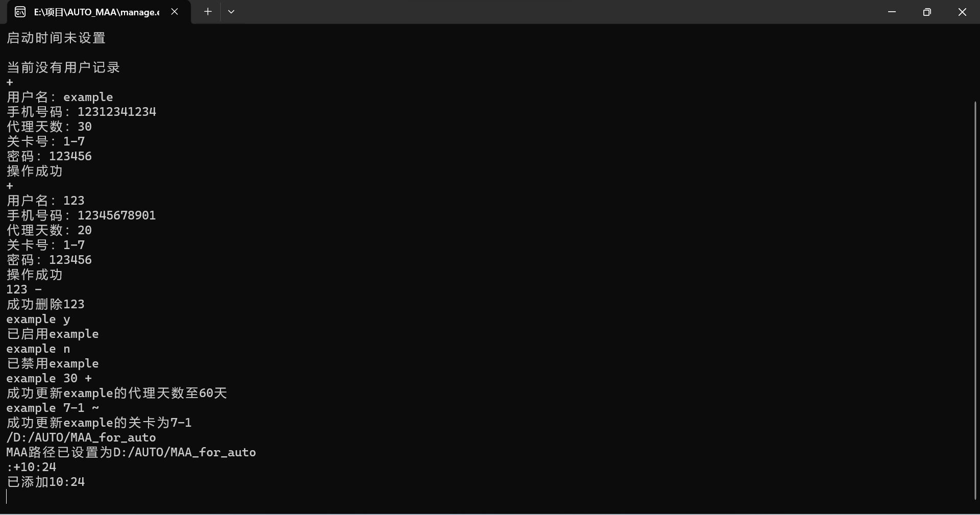Click the '当前没有用户记录' message

point(63,68)
